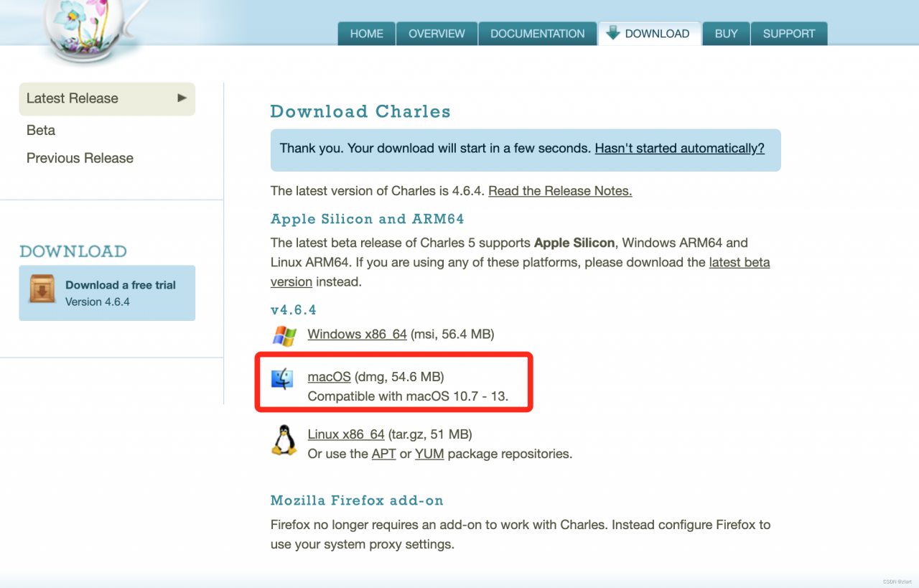
Task: Open the SUPPORT tab
Action: coord(789,34)
